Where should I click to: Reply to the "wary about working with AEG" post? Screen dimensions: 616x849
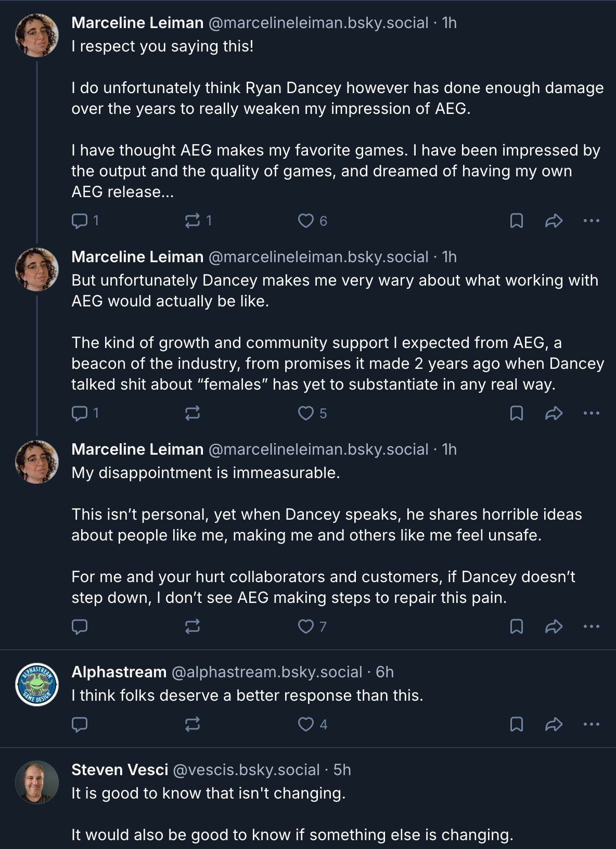tap(79, 414)
